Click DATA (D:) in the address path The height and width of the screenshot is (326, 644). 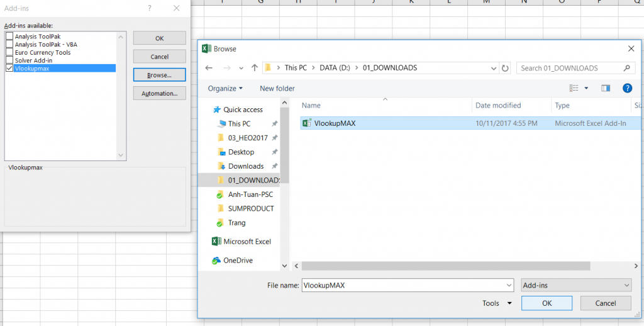pos(335,68)
